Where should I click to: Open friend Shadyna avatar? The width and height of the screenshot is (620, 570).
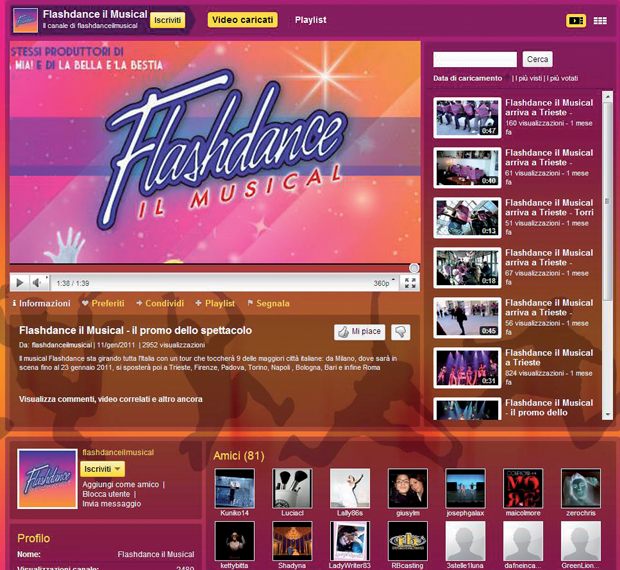pos(292,541)
